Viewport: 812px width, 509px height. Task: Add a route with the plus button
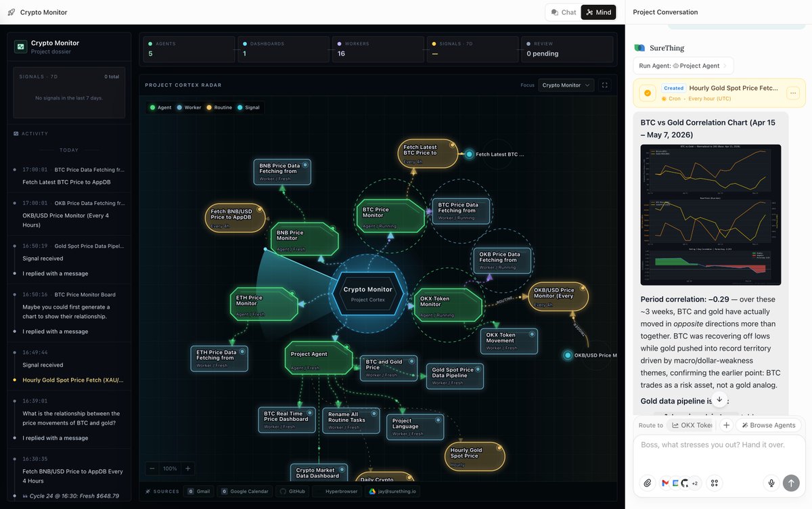[x=726, y=425]
